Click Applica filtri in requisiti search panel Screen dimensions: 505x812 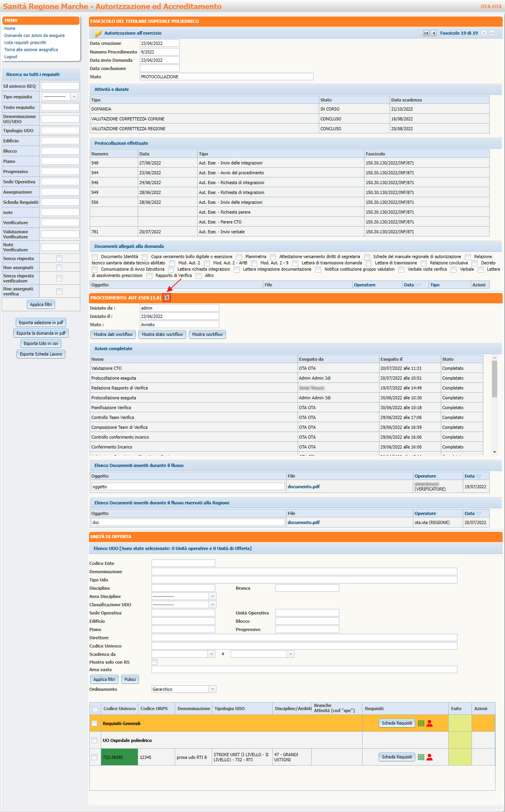point(41,304)
